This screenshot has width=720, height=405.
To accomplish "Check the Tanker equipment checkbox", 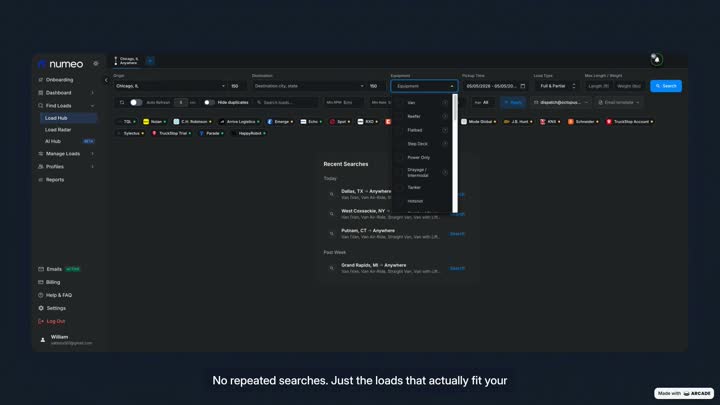I will point(400,187).
